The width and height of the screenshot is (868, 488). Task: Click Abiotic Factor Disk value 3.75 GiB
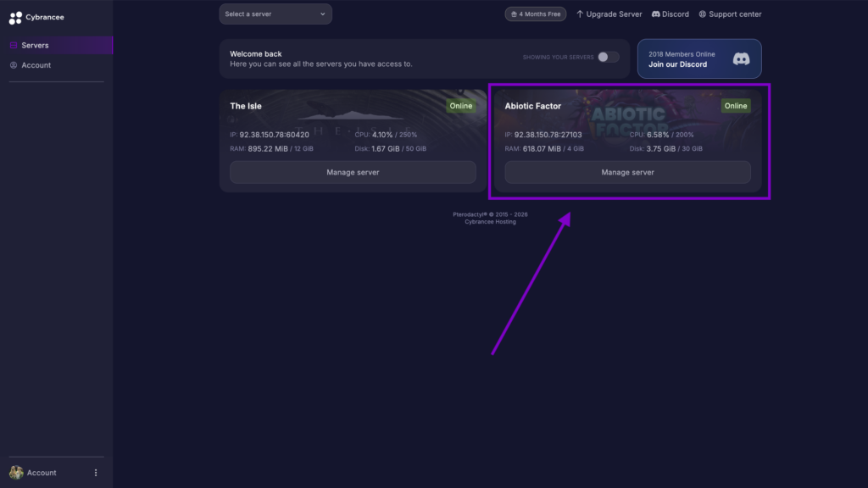pyautogui.click(x=661, y=148)
